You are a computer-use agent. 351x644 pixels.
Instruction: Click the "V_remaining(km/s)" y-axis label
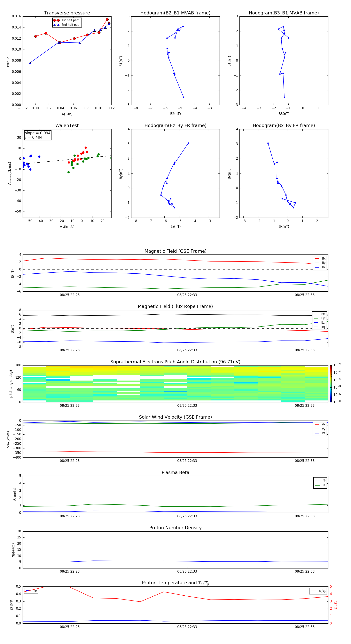pyautogui.click(x=10, y=173)
